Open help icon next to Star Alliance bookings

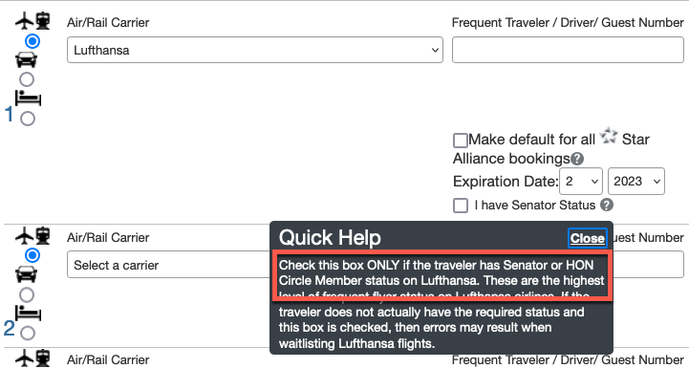pyautogui.click(x=577, y=159)
